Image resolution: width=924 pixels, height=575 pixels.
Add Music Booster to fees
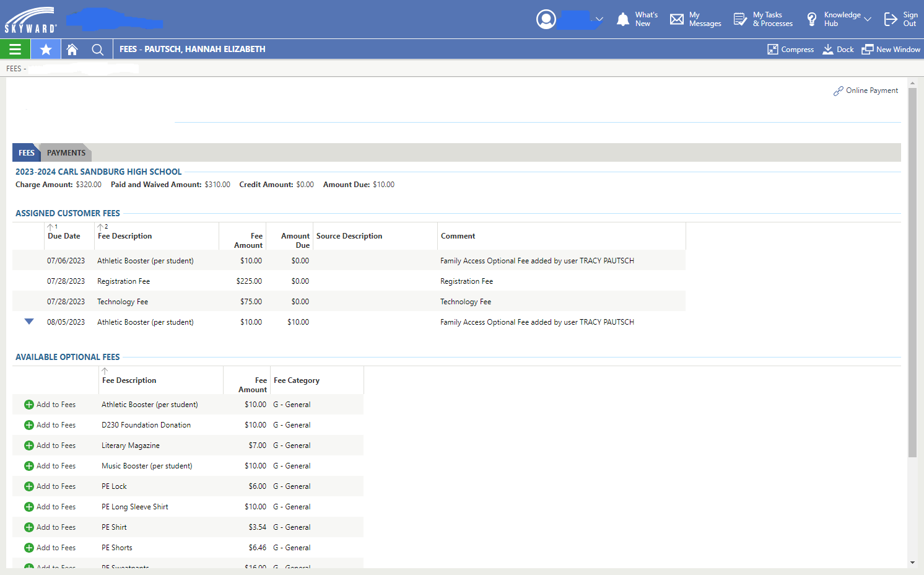[50, 466]
